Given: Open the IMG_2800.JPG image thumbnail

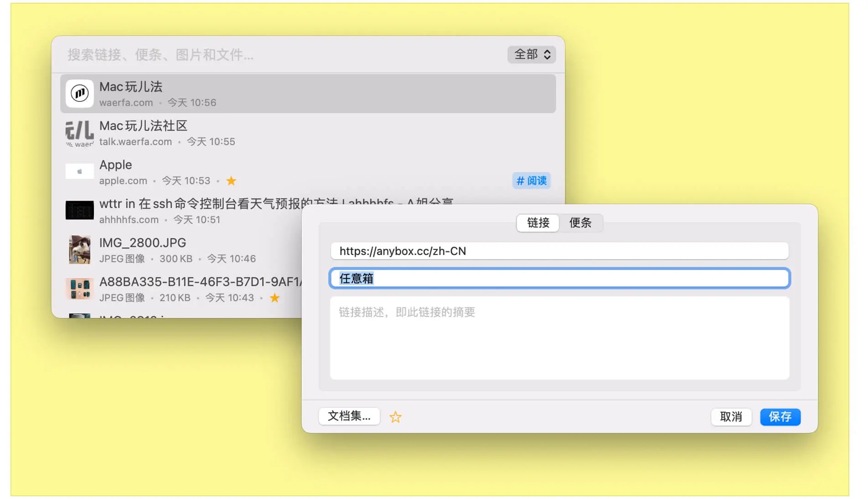Looking at the screenshot, I should [x=79, y=249].
